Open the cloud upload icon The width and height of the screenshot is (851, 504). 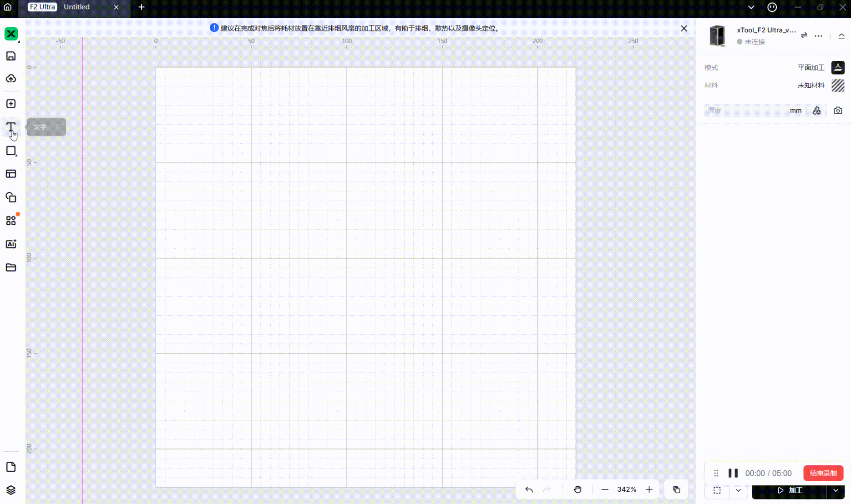11,79
